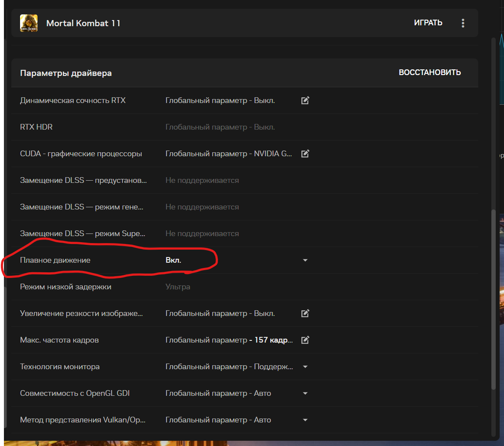Viewport: 504px width, 446px height.
Task: Open the Технология монитора dropdown
Action: [305, 367]
